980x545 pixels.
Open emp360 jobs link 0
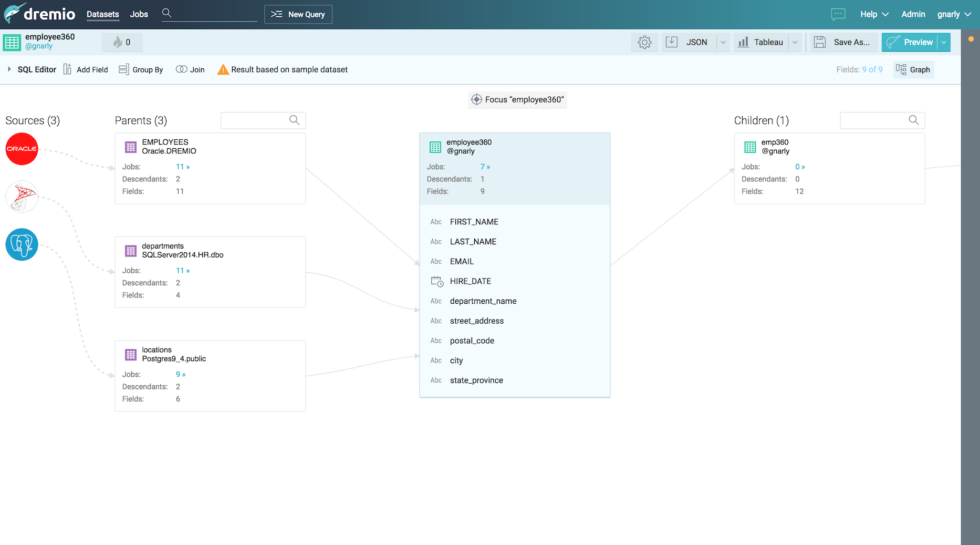pyautogui.click(x=800, y=167)
